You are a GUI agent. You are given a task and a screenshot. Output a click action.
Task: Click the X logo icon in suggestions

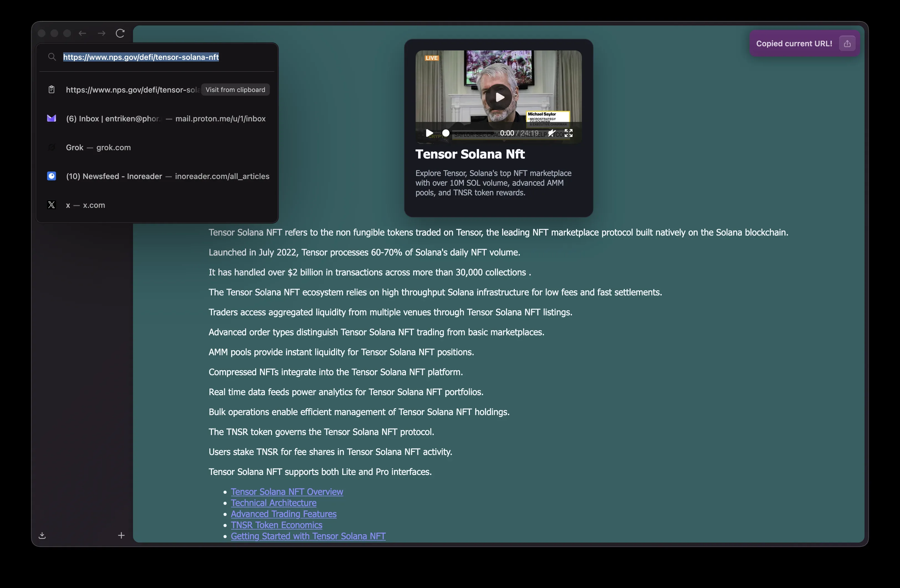pos(52,204)
